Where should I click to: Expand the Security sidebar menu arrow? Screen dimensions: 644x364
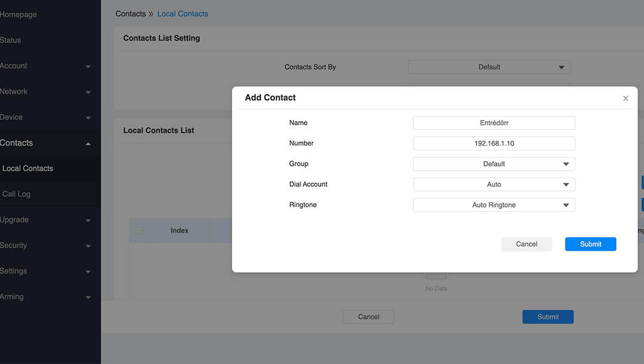[x=88, y=246]
